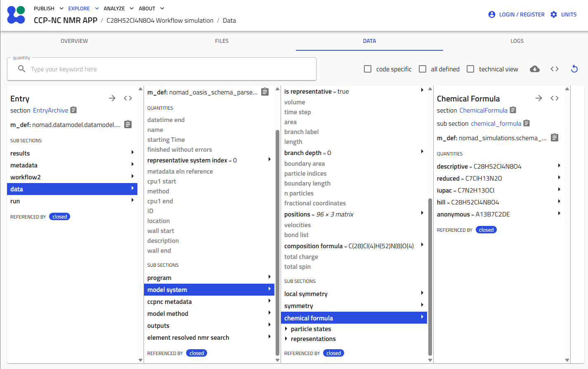Switch to the Files tab
Screen dimensions: 588x369
(x=222, y=41)
